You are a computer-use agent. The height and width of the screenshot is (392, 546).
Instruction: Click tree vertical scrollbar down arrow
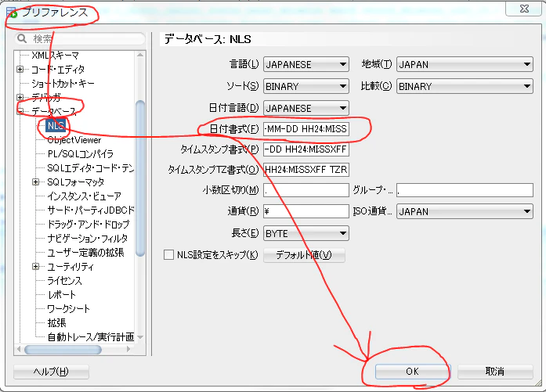[140, 337]
